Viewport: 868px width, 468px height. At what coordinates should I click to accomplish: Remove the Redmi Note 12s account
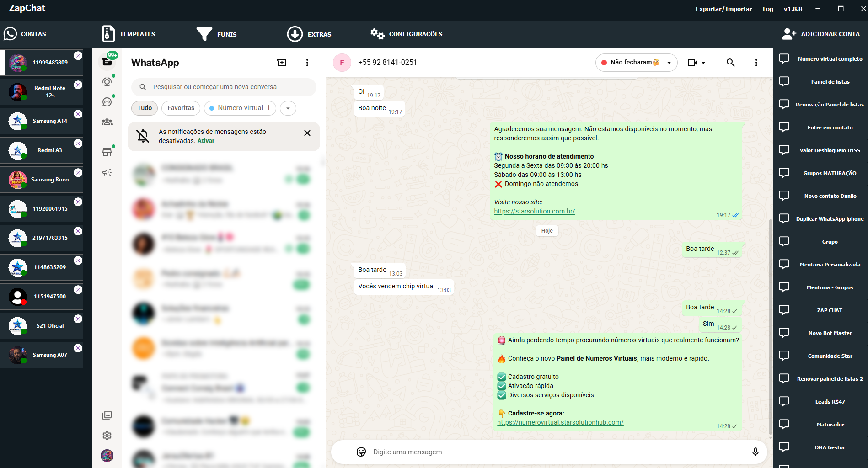78,85
